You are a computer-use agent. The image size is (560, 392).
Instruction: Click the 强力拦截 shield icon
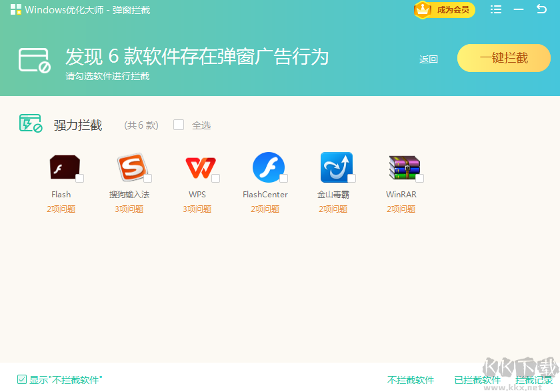pyautogui.click(x=29, y=124)
